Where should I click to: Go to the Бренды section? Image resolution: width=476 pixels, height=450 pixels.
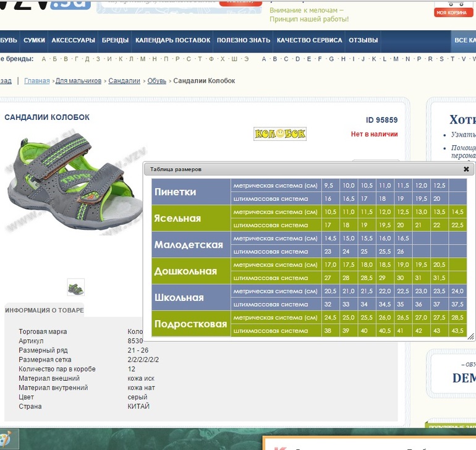coord(115,40)
